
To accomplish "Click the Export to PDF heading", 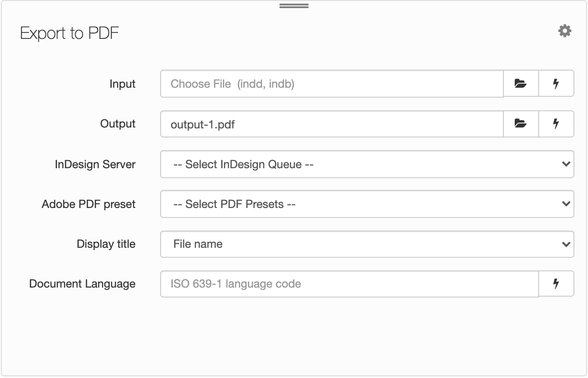I will point(70,33).
